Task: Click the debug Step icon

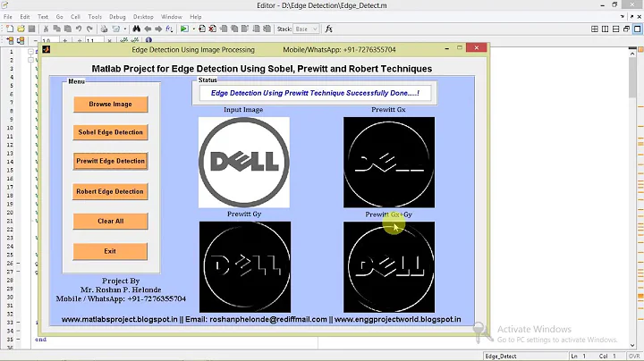Action: pyautogui.click(x=224, y=29)
